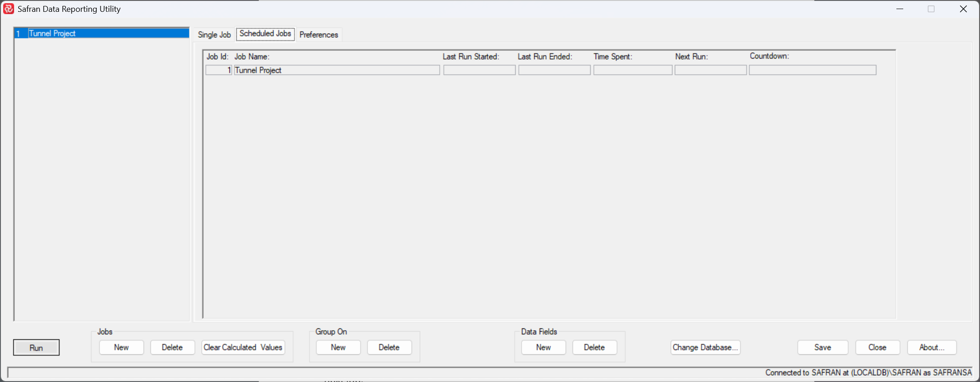Click Clear Calculated Values button

(x=243, y=347)
